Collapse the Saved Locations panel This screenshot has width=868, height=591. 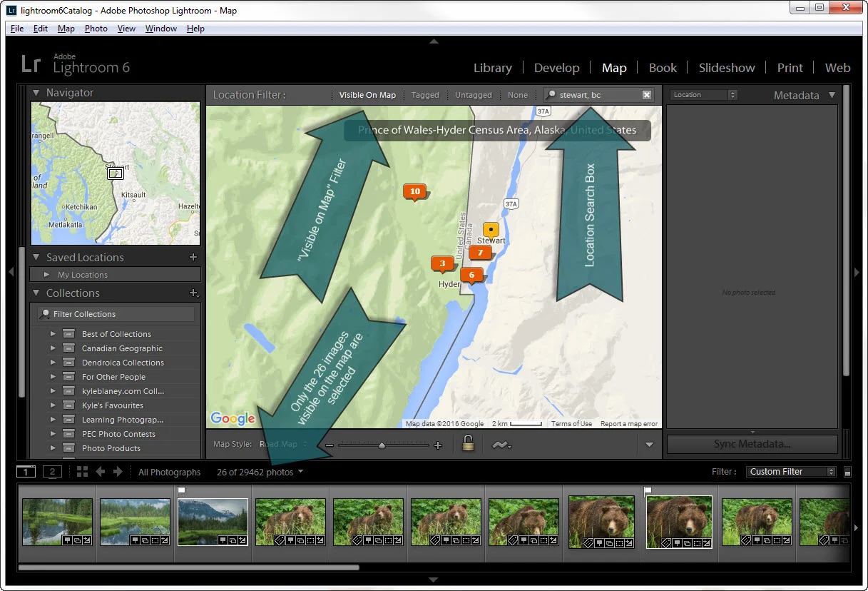[36, 258]
